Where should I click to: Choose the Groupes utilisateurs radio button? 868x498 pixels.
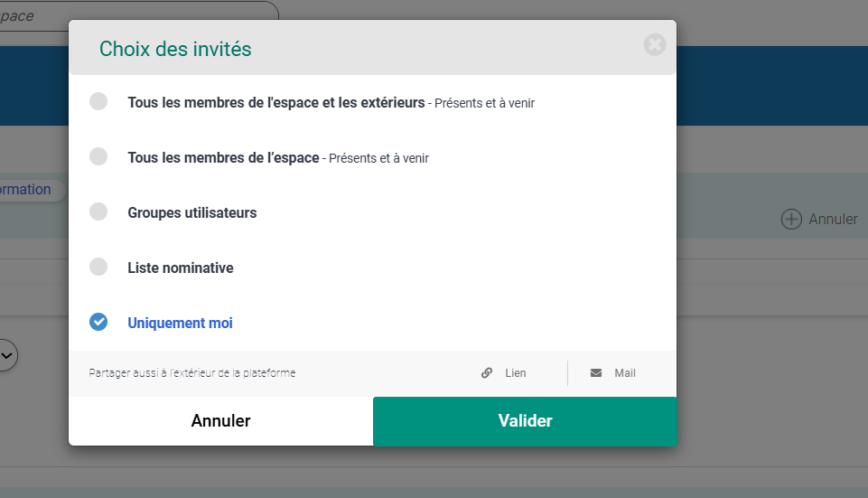[98, 211]
